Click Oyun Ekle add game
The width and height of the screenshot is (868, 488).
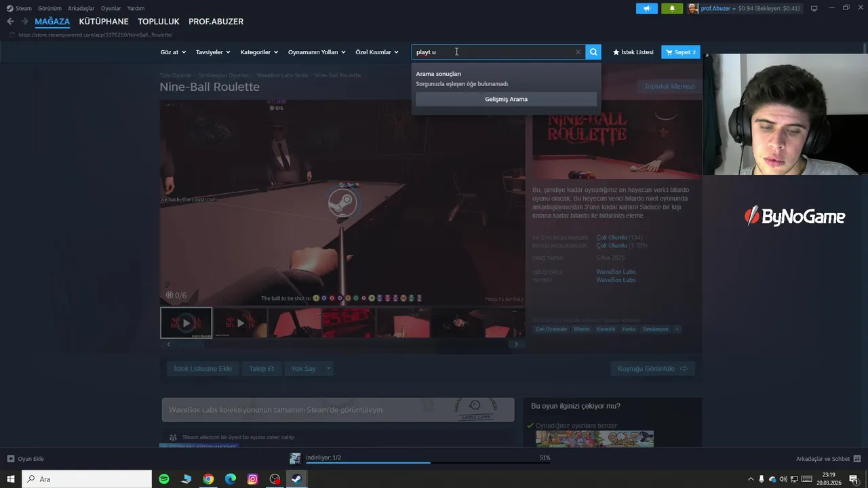26,459
